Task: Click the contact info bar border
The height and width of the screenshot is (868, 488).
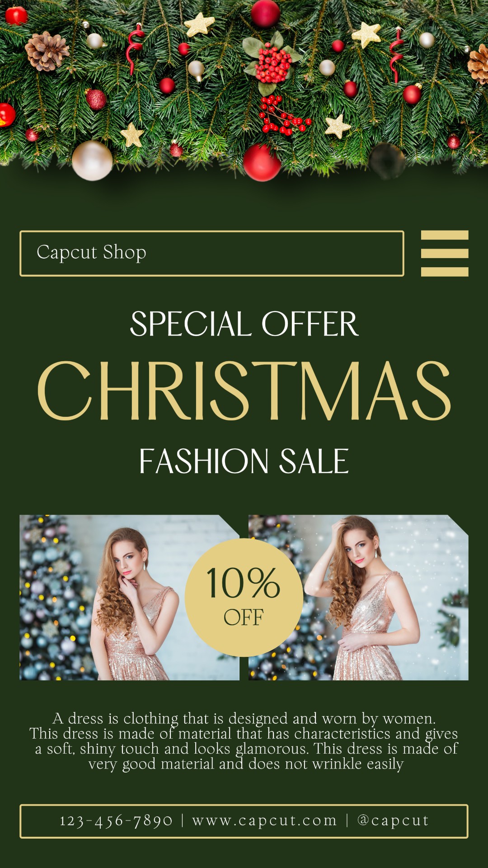Action: [244, 805]
